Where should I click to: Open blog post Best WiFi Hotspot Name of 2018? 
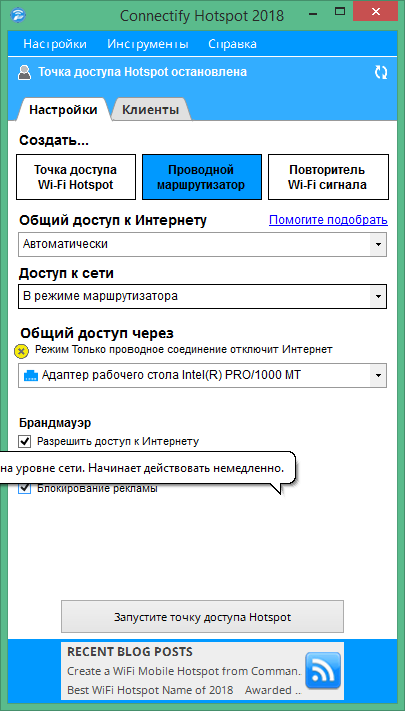[150, 690]
